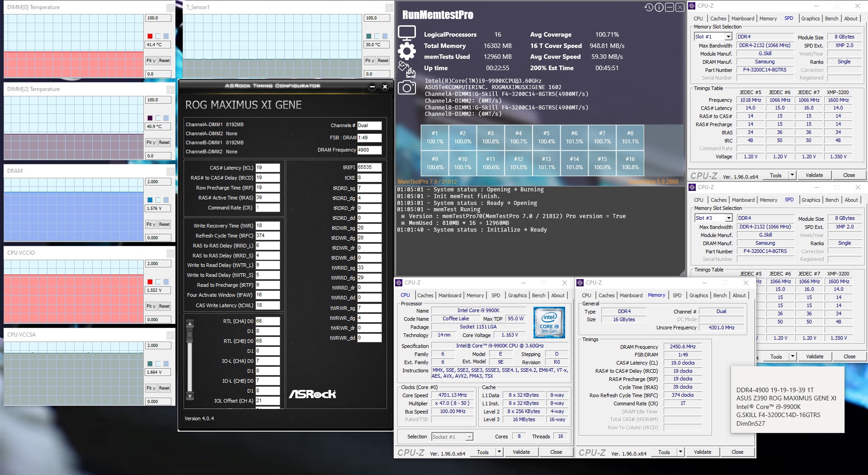Click the title icon of CPU-Z Memory window
This screenshot has height=475, width=868.
point(580,283)
